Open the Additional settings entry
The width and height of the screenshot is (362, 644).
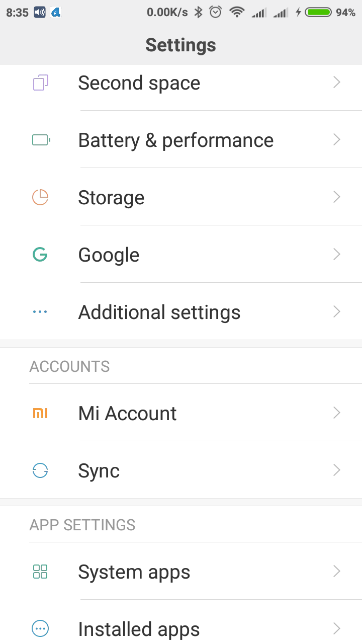(159, 312)
